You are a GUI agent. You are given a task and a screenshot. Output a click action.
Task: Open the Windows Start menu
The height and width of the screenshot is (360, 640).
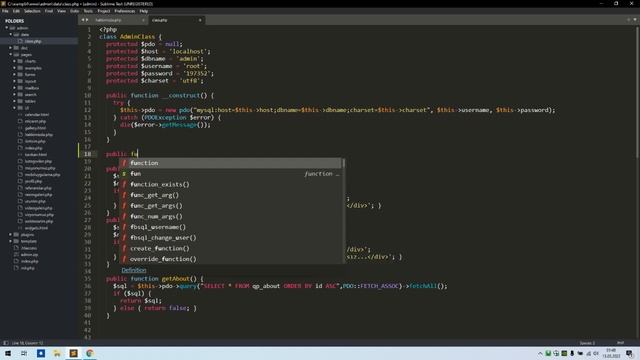pos(8,353)
